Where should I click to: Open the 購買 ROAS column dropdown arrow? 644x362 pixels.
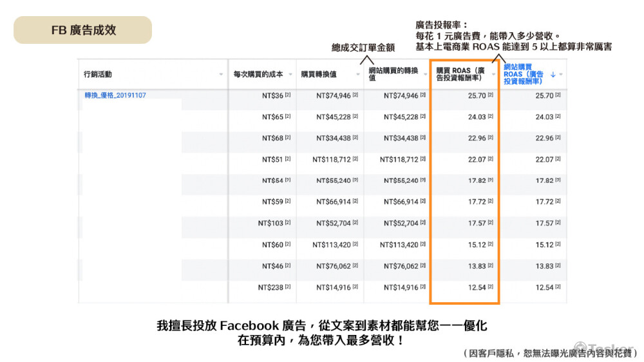tap(493, 74)
